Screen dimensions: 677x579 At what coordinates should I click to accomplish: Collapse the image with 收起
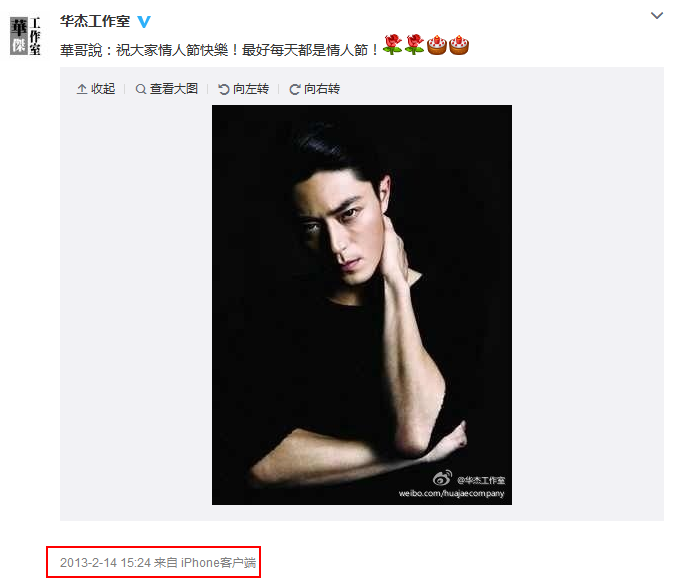96,89
